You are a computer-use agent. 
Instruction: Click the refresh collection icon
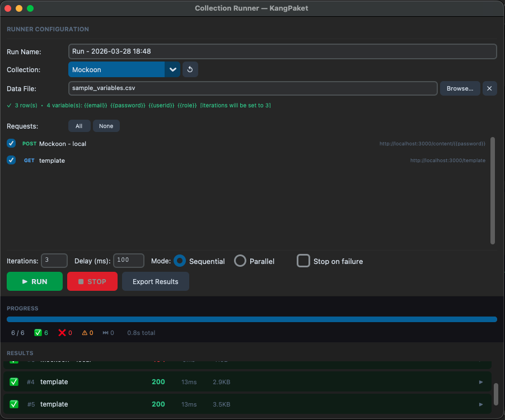[190, 70]
